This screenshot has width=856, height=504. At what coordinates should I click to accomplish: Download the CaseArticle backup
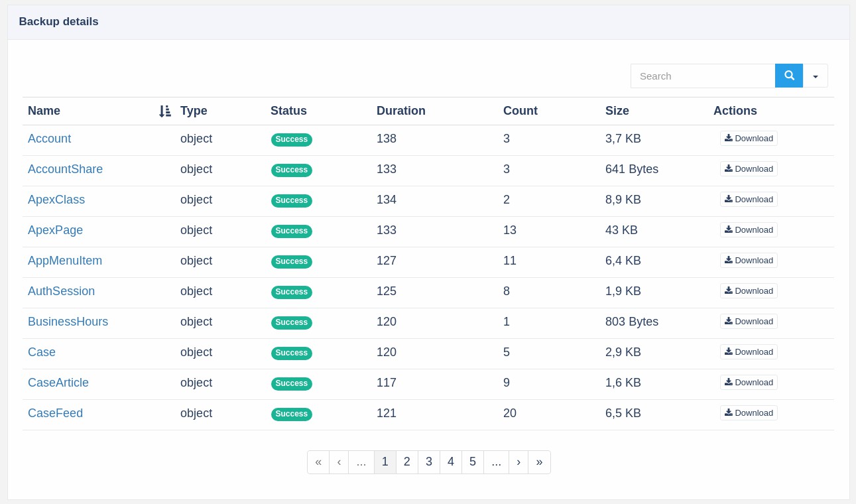point(749,382)
